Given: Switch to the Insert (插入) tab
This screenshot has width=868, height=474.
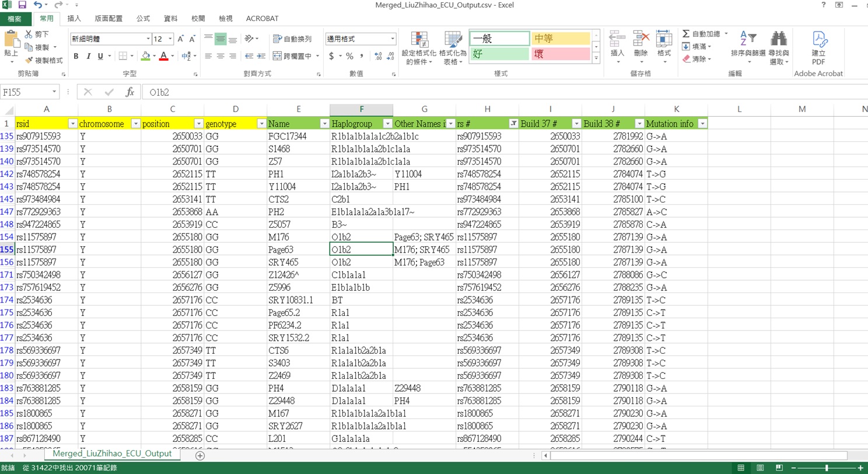Looking at the screenshot, I should (x=74, y=19).
